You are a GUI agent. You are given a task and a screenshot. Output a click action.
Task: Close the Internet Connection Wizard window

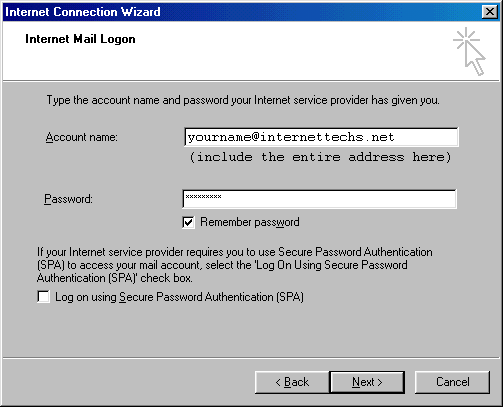click(489, 12)
